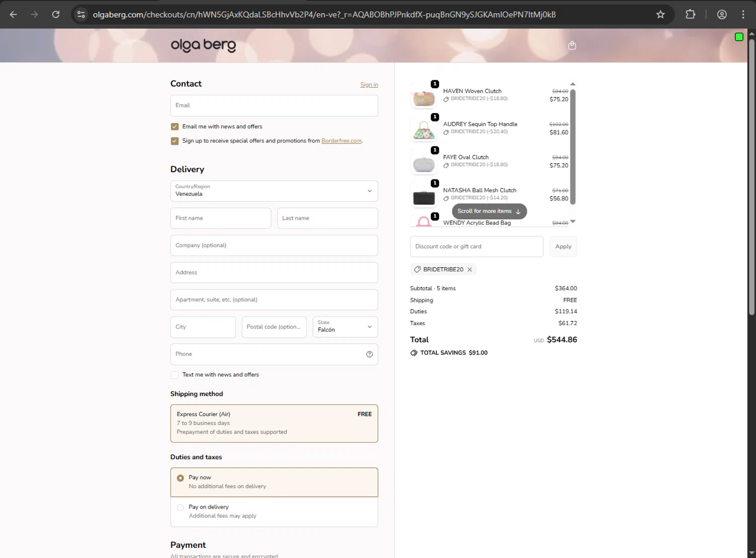Click the Total Savings tag icon
The width and height of the screenshot is (756, 558).
pos(414,353)
